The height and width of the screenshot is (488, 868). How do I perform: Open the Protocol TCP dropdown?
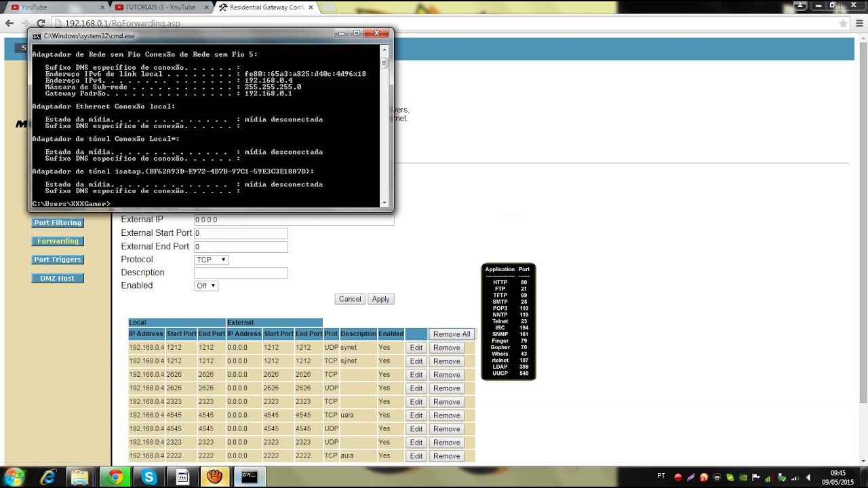click(x=212, y=260)
